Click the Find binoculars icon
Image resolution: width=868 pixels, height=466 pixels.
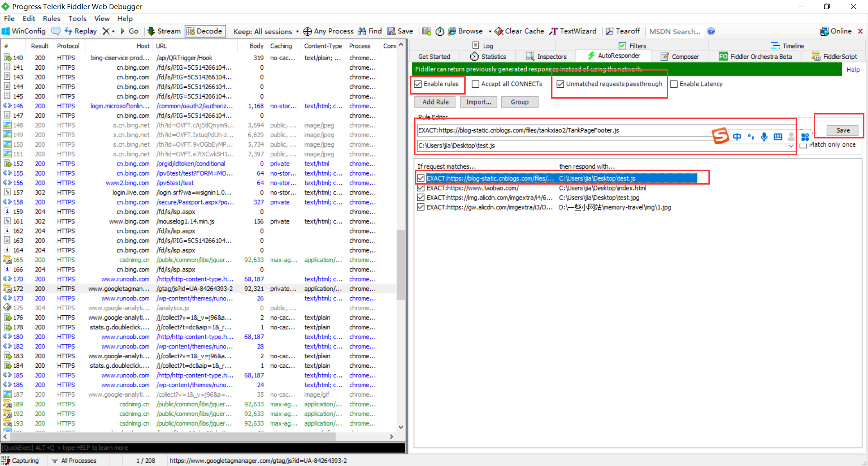362,31
